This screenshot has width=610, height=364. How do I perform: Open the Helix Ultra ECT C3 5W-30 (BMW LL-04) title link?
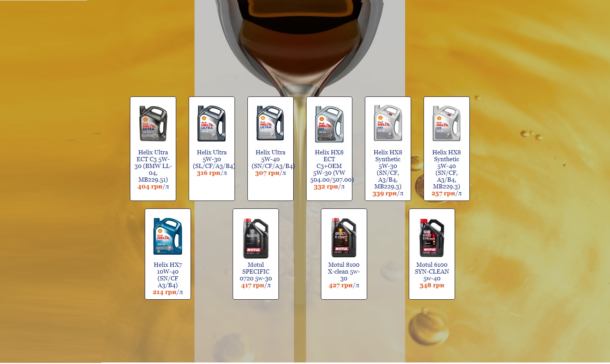tap(153, 166)
